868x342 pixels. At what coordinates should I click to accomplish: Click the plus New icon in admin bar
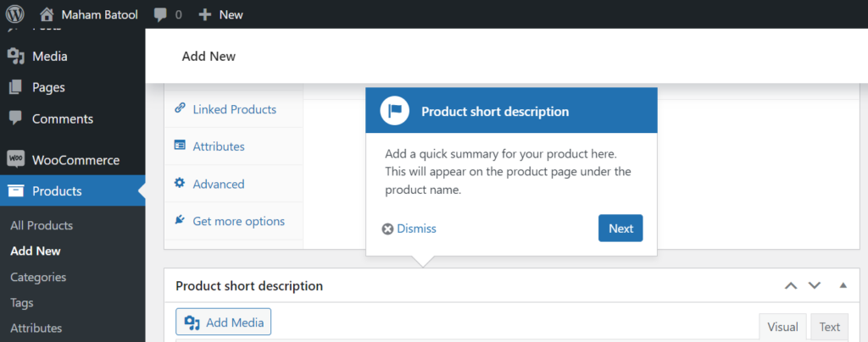click(x=205, y=14)
